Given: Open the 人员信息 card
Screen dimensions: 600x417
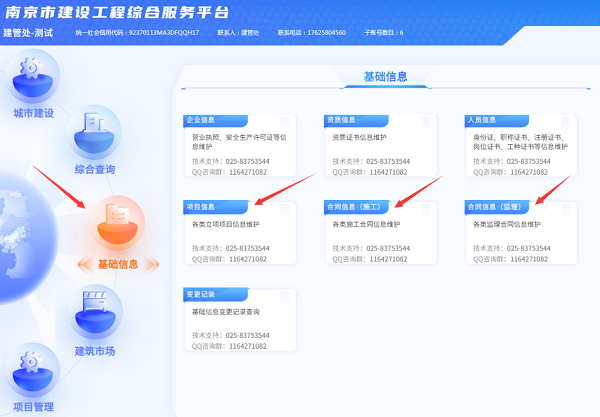Looking at the screenshot, I should [520, 147].
